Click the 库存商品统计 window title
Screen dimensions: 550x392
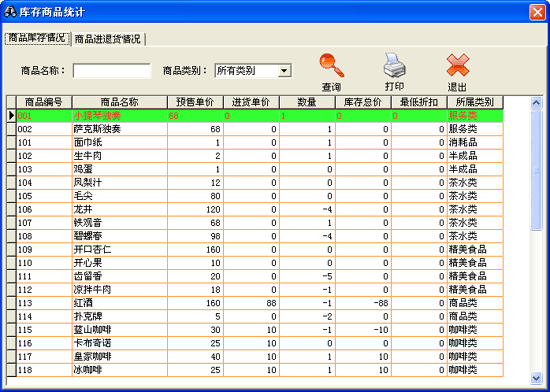click(52, 12)
